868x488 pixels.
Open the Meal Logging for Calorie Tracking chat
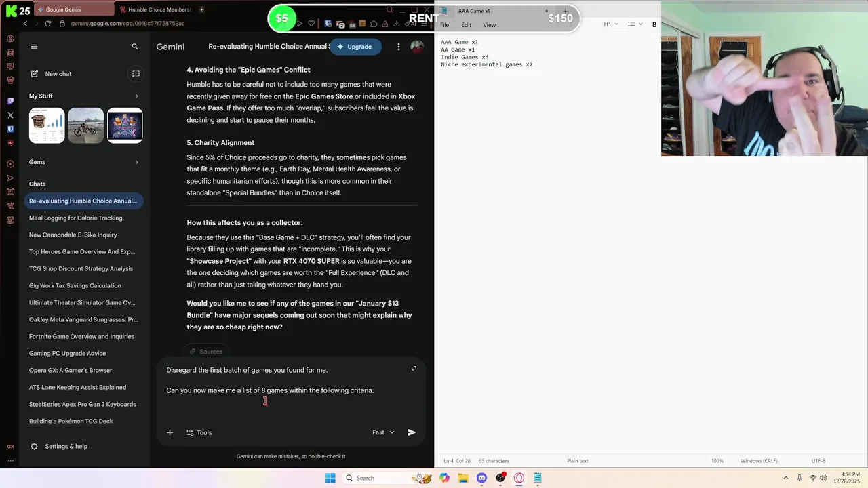click(x=83, y=218)
